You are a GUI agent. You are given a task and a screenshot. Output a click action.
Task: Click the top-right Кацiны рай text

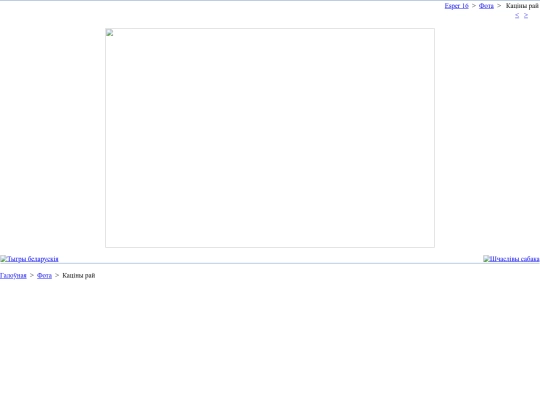[522, 6]
